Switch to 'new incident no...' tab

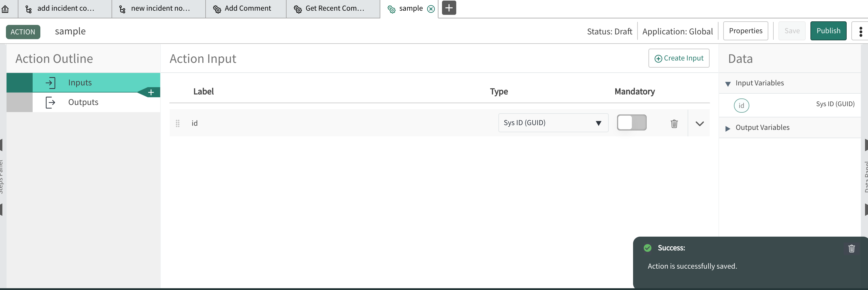(159, 9)
